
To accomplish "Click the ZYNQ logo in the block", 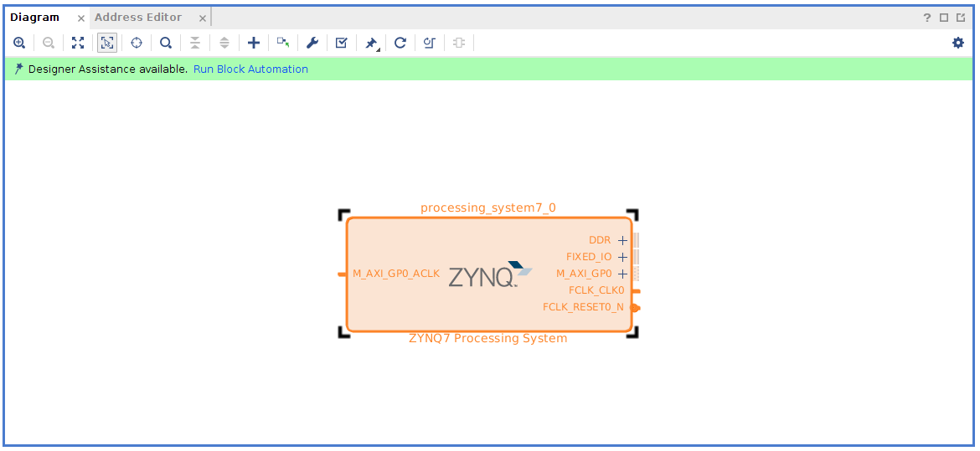I will 491,274.
